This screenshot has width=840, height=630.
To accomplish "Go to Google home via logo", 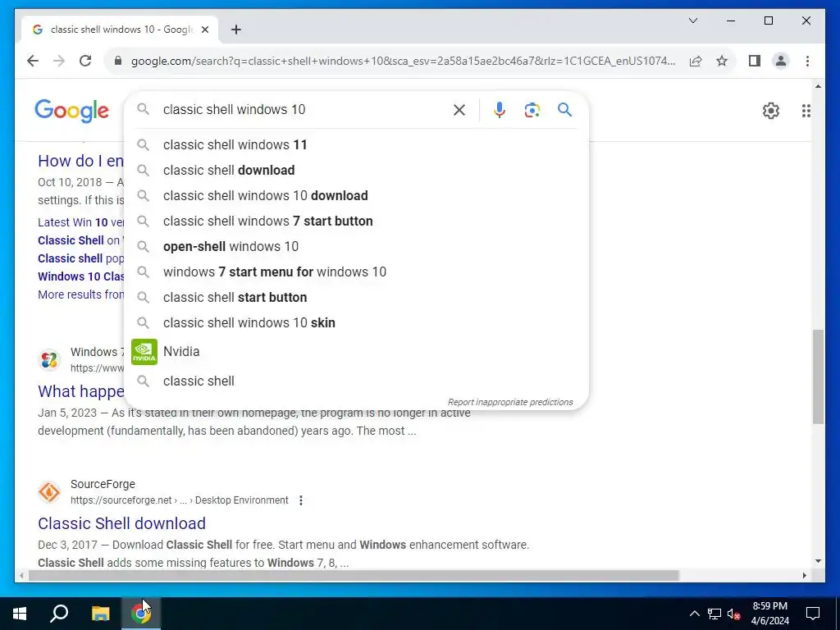I will tap(72, 111).
